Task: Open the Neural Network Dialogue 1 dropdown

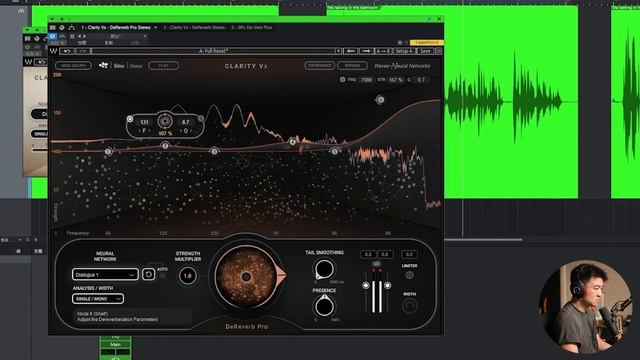Action: click(x=105, y=275)
